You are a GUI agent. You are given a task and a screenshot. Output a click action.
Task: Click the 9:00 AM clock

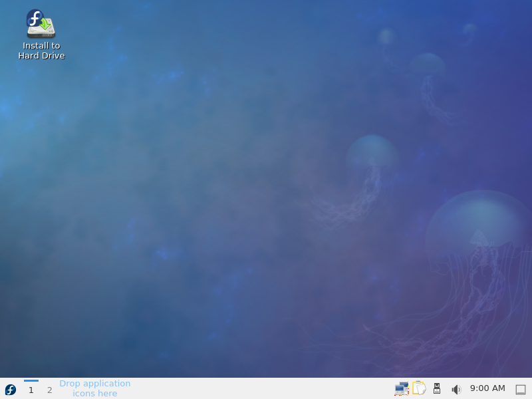coord(487,388)
